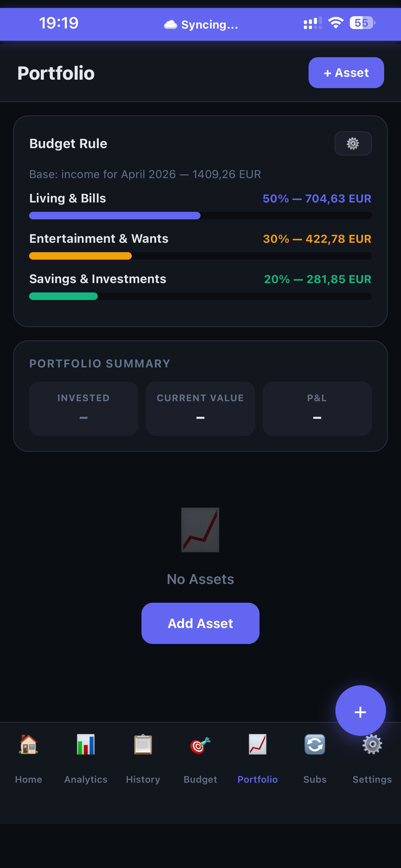
Task: Open the Budget target icon
Action: (200, 744)
